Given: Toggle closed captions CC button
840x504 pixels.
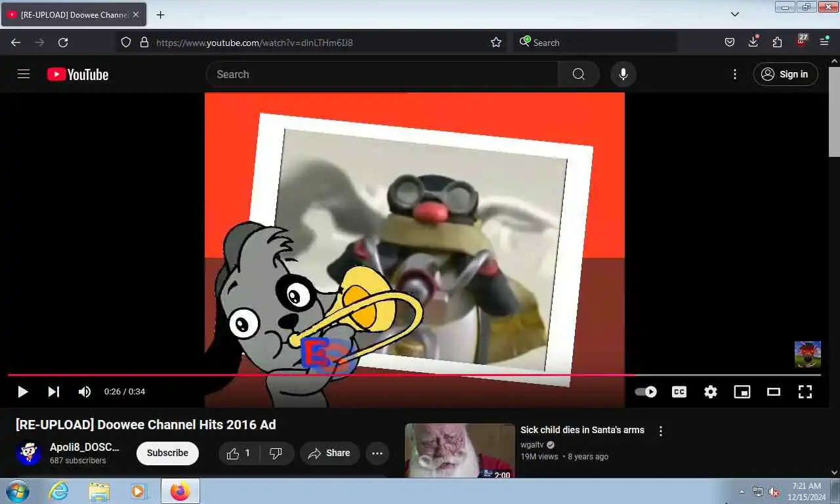Looking at the screenshot, I should tap(679, 392).
